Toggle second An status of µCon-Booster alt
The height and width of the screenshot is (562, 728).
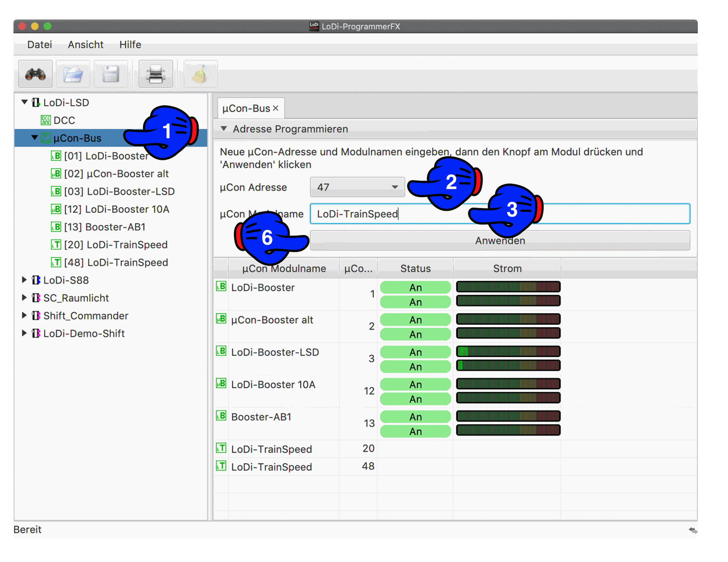415,334
